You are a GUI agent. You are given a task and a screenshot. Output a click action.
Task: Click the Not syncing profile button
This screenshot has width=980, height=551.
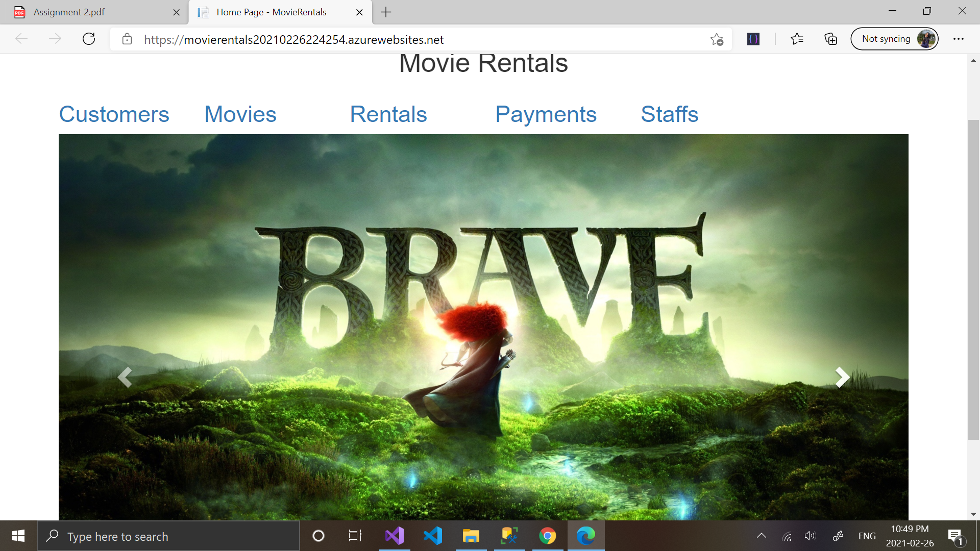[894, 39]
